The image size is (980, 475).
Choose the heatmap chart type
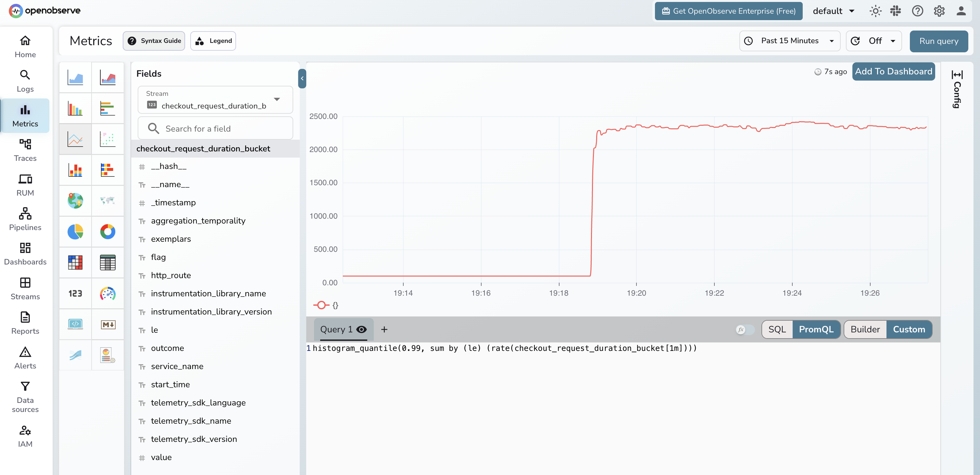(x=75, y=263)
